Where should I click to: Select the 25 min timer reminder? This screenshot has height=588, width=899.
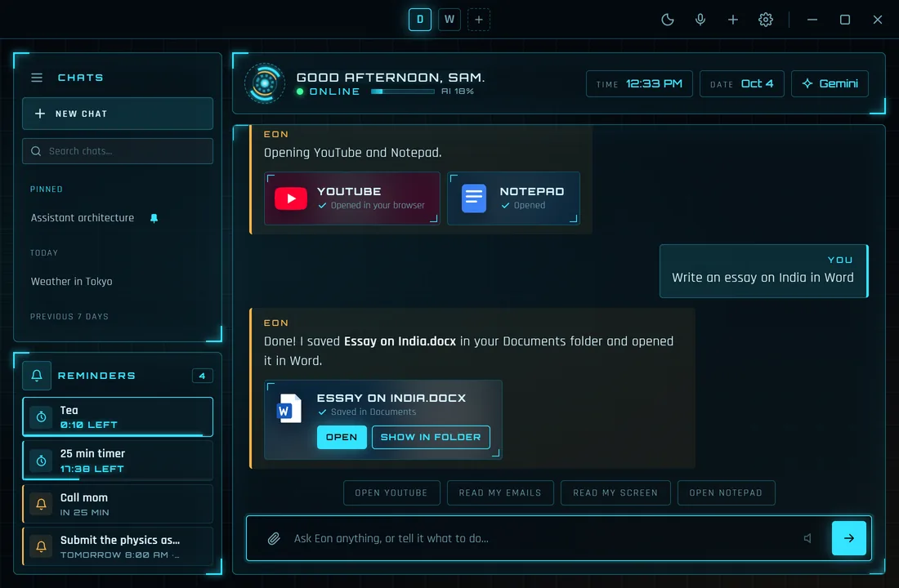pyautogui.click(x=118, y=461)
